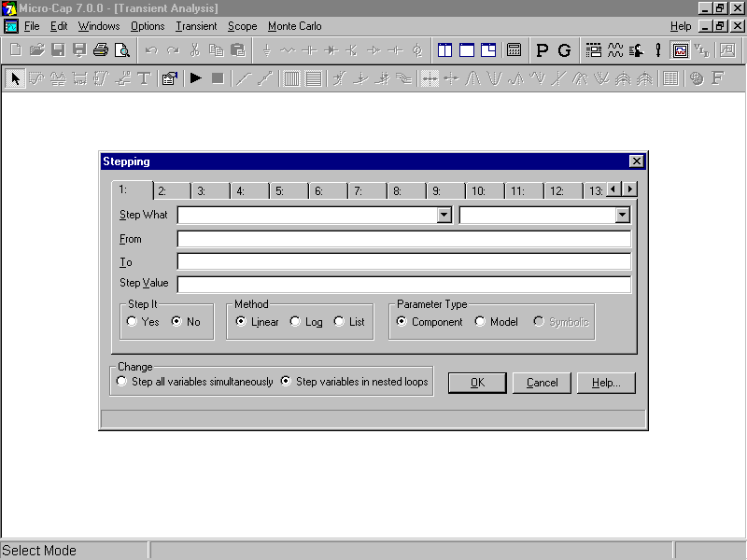Open the Transient menu
The image size is (747, 560).
pyautogui.click(x=196, y=26)
